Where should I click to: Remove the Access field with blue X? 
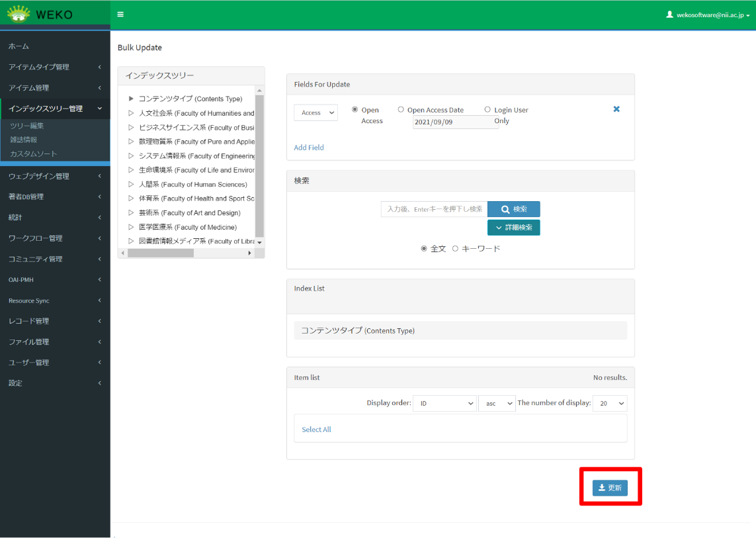pos(616,109)
